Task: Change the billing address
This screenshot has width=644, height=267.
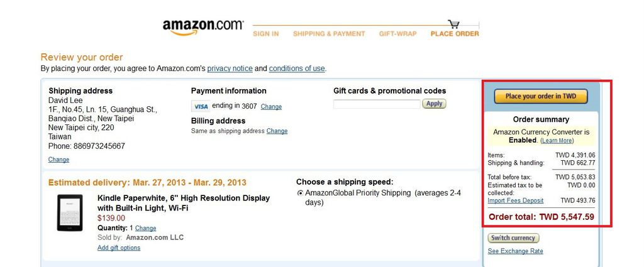Action: coord(277,131)
